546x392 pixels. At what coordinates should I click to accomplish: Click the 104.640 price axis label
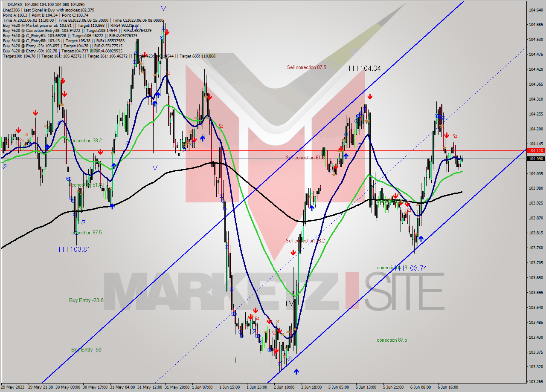point(536,9)
